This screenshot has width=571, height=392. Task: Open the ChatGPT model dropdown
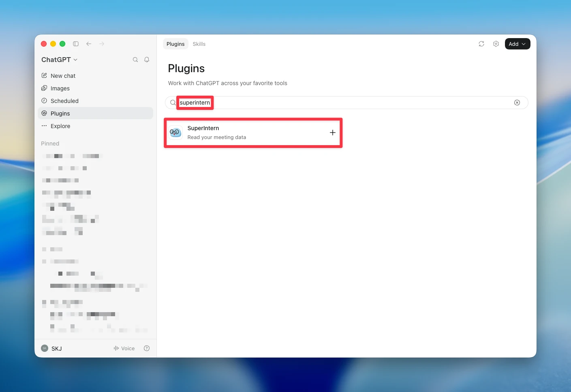tap(60, 60)
